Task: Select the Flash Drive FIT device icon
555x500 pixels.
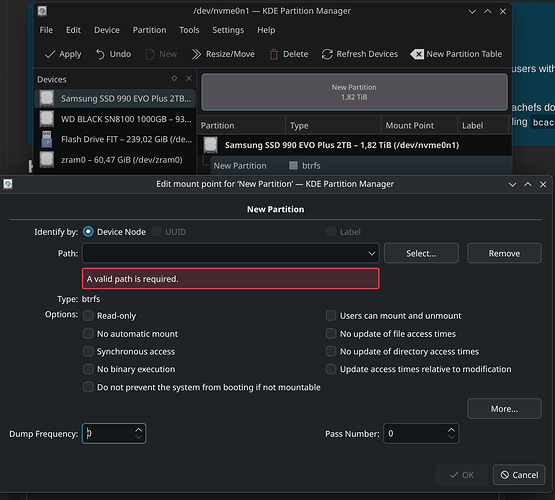Action: coord(47,139)
